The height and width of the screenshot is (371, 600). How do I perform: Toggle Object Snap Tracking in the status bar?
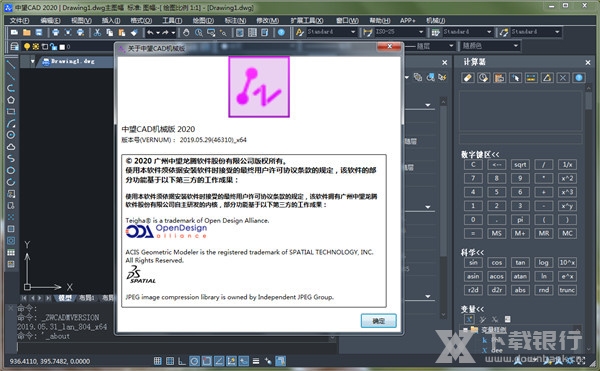pyautogui.click(x=219, y=361)
